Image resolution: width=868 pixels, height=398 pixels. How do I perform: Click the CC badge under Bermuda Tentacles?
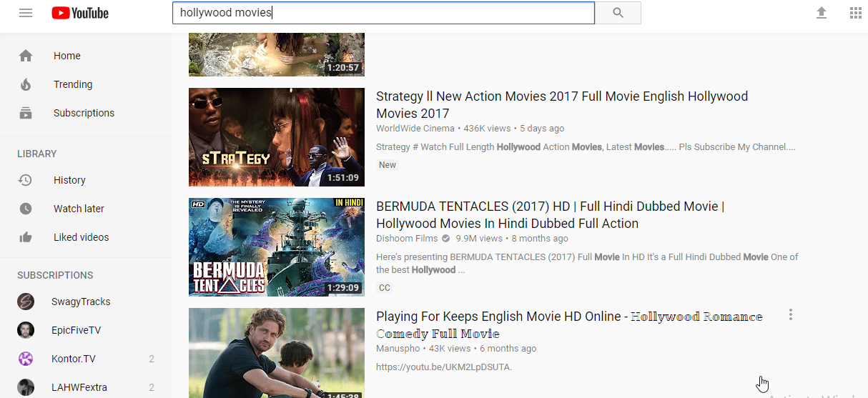tap(385, 288)
